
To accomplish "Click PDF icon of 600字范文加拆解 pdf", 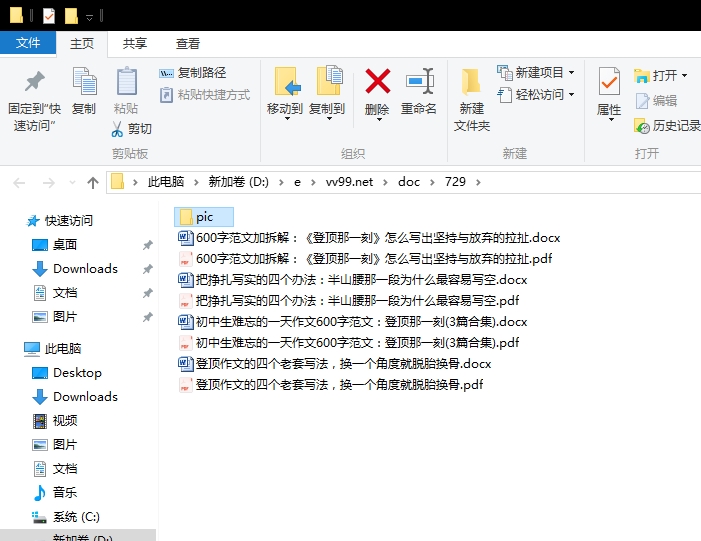I will tap(185, 258).
